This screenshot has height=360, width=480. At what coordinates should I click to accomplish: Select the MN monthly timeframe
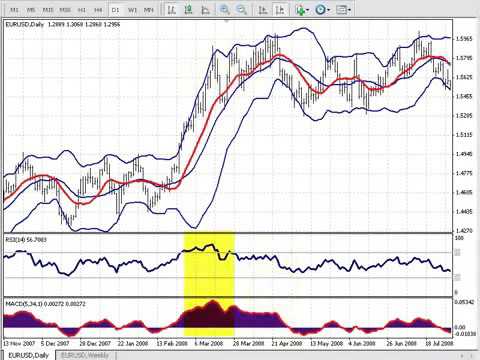pos(149,10)
